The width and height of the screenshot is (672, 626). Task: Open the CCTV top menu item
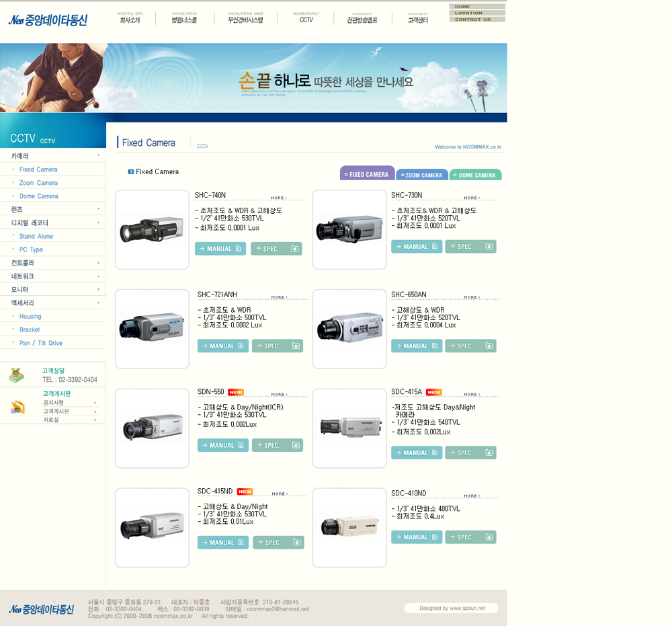[x=306, y=20]
